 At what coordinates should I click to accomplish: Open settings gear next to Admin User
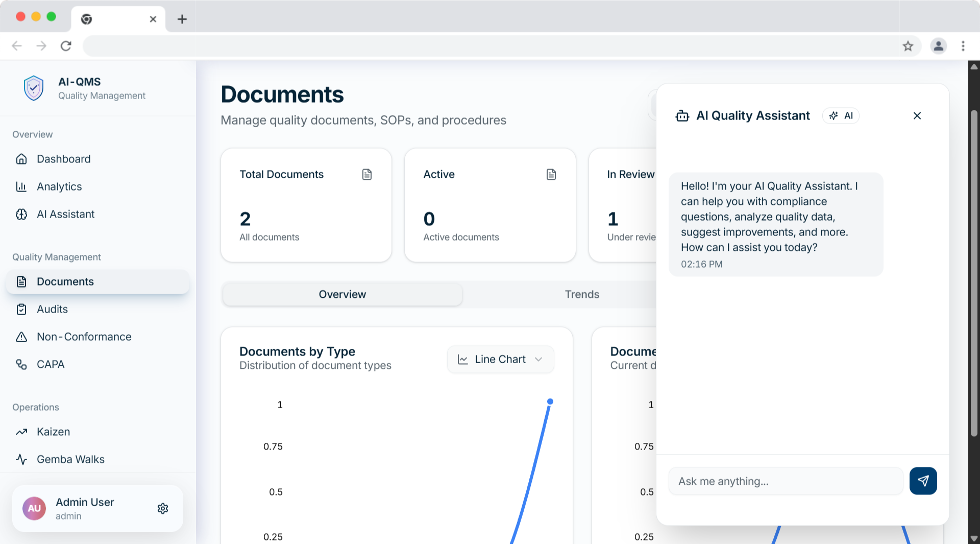coord(163,508)
